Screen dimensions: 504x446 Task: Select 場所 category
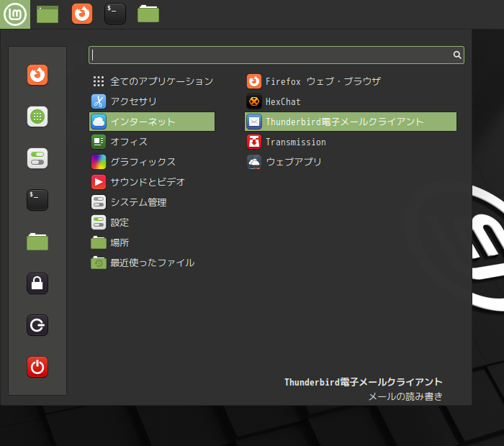pos(152,242)
